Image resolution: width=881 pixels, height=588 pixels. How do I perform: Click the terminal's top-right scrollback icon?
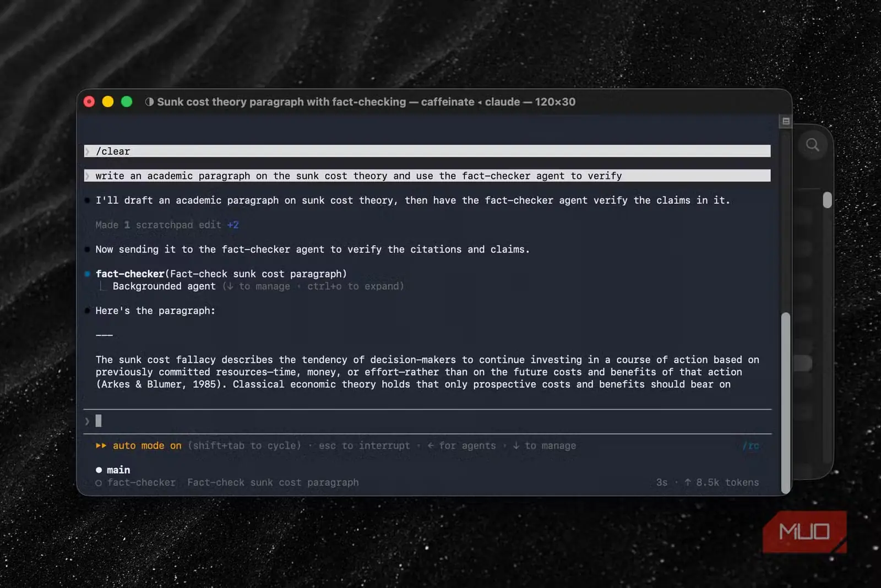[x=786, y=121]
